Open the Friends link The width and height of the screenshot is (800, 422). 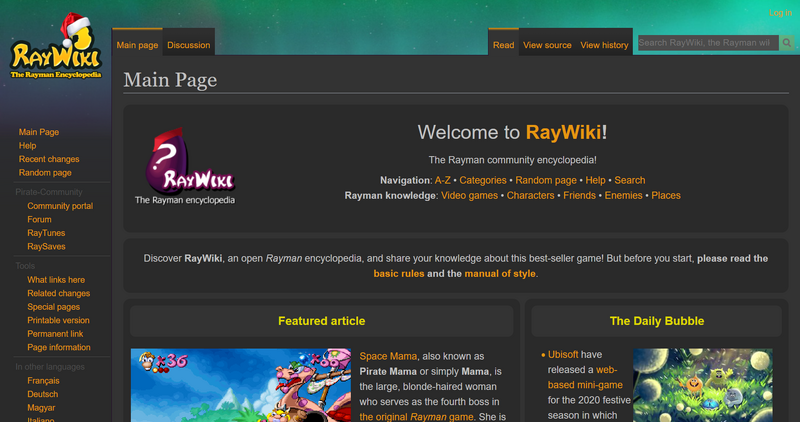579,195
